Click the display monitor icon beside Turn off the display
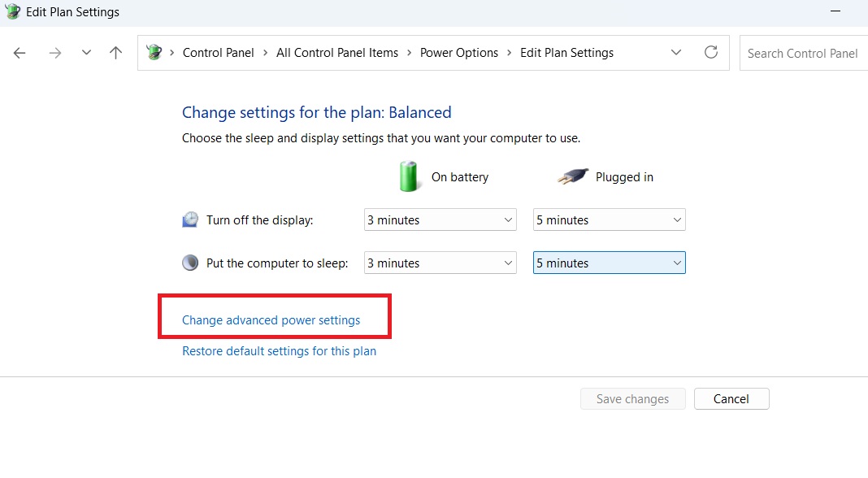This screenshot has width=868, height=478. 189,219
